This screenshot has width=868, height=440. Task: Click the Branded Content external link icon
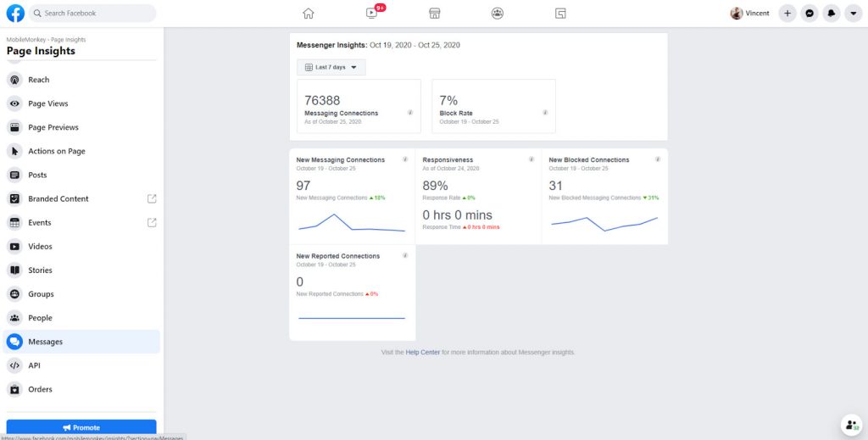tap(152, 198)
